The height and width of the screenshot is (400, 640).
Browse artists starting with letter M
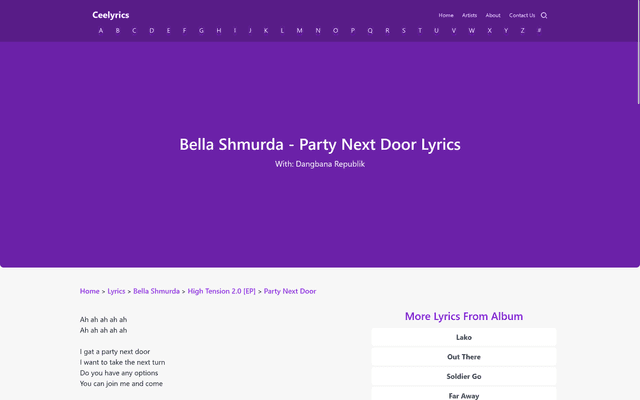300,31
